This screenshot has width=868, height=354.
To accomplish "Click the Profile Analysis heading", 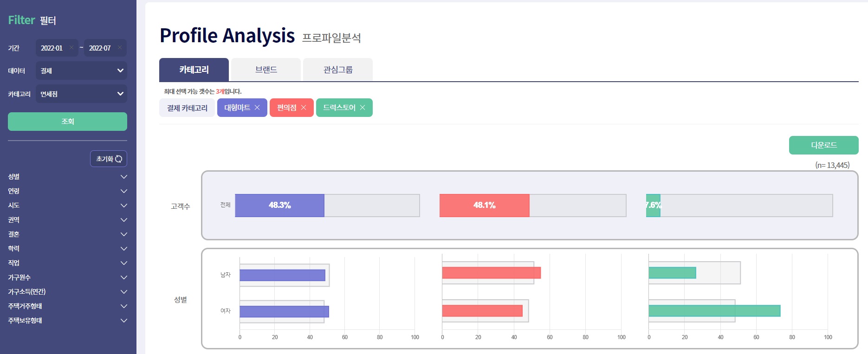I will (227, 35).
